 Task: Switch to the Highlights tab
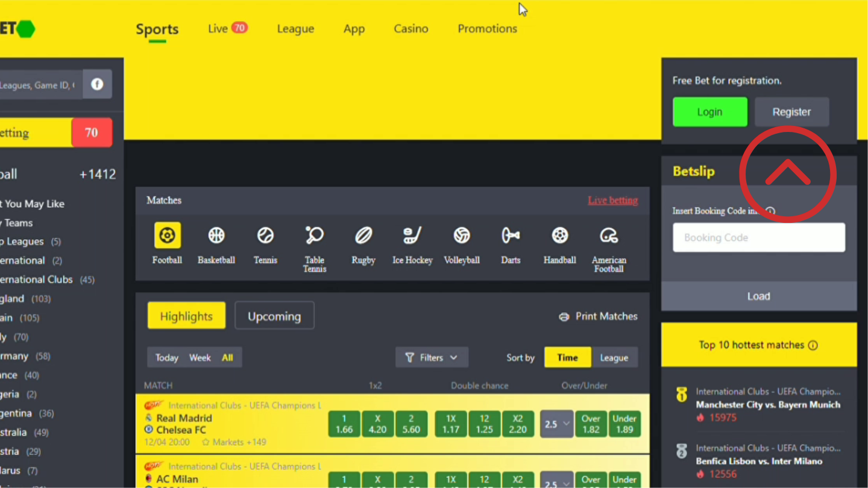pos(186,316)
